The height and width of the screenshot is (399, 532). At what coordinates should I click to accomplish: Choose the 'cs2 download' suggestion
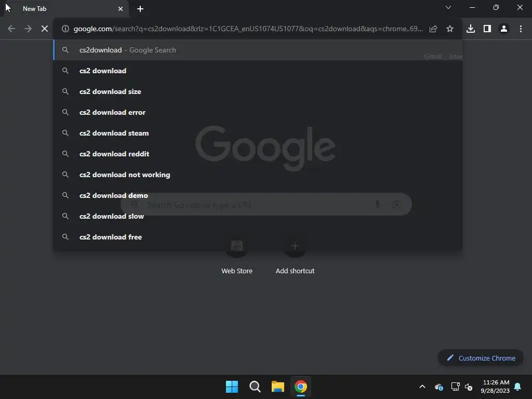[x=258, y=71]
